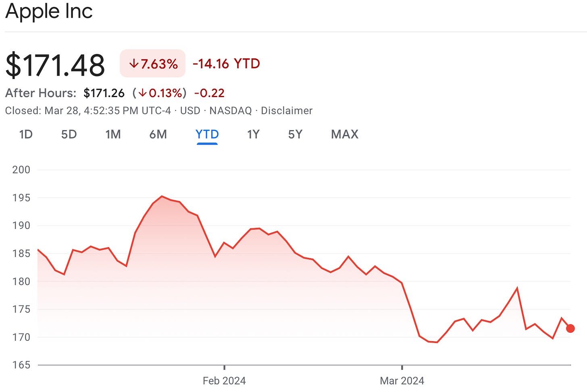Click the active YTD tab
This screenshot has width=587, height=392.
coord(207,134)
